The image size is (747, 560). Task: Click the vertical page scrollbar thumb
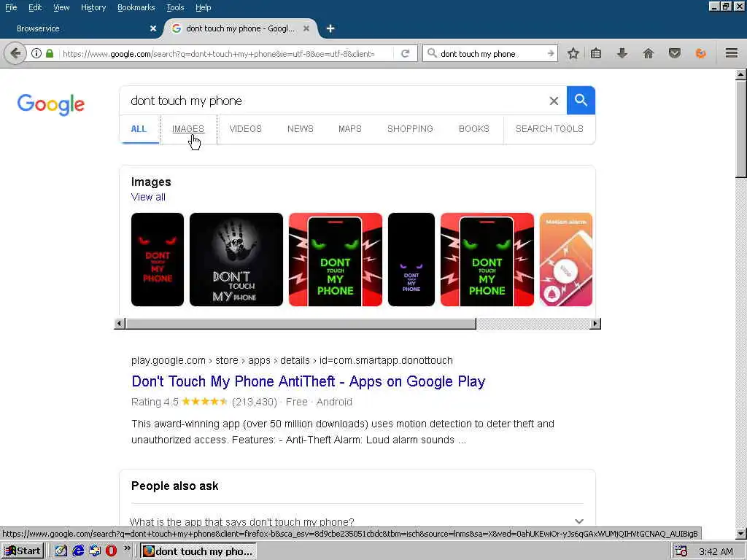coord(741,128)
